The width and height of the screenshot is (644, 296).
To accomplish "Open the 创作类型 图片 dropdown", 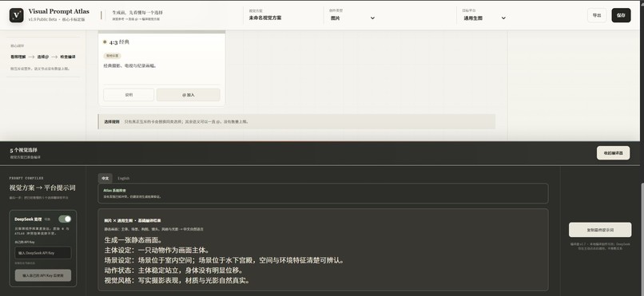I will (x=353, y=18).
